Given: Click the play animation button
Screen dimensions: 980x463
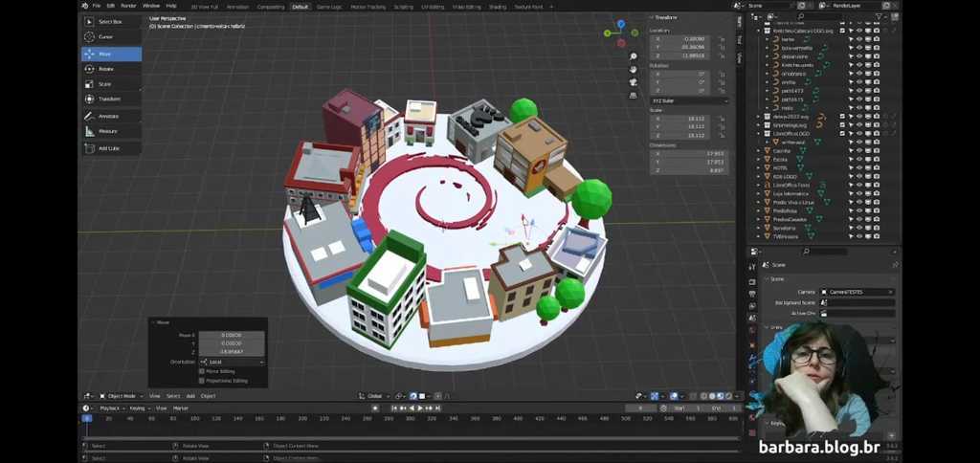Looking at the screenshot, I should 420,408.
